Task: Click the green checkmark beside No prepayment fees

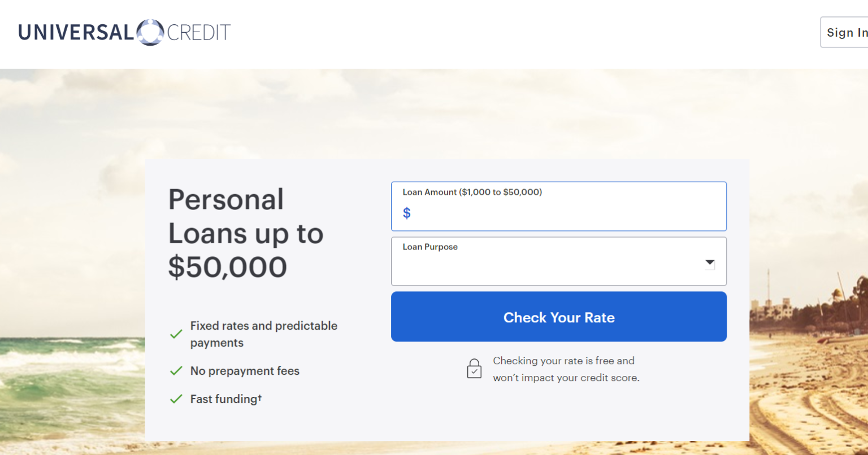Action: click(175, 370)
